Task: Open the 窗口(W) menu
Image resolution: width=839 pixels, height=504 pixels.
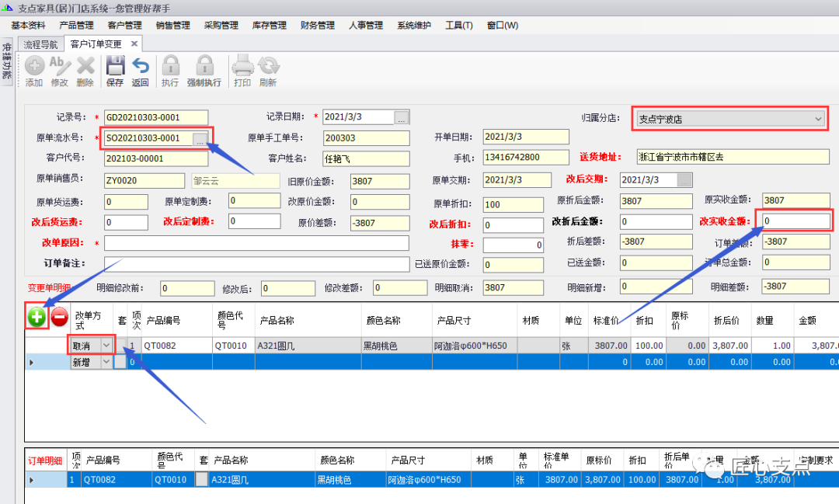Action: tap(503, 25)
